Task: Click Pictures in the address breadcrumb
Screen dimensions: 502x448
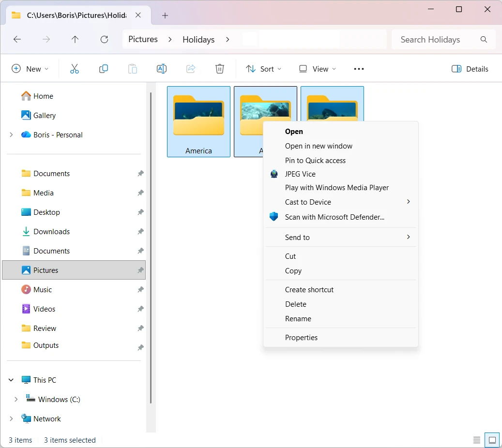Action: [x=143, y=39]
